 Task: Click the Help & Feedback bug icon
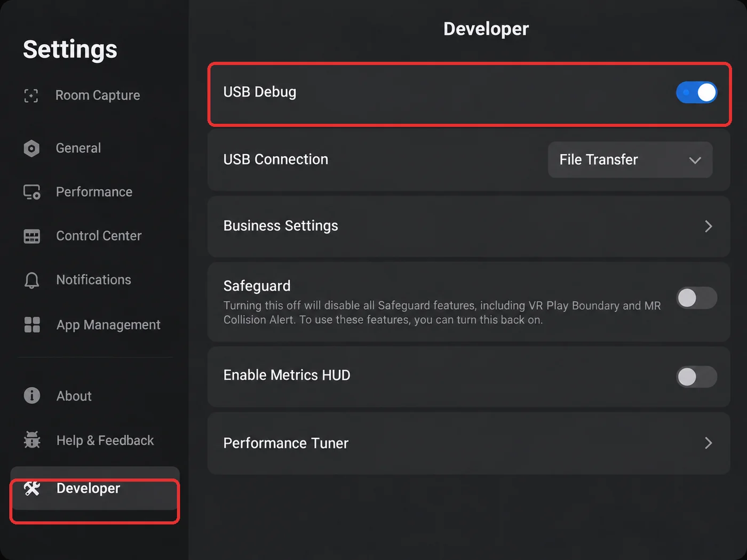32,440
